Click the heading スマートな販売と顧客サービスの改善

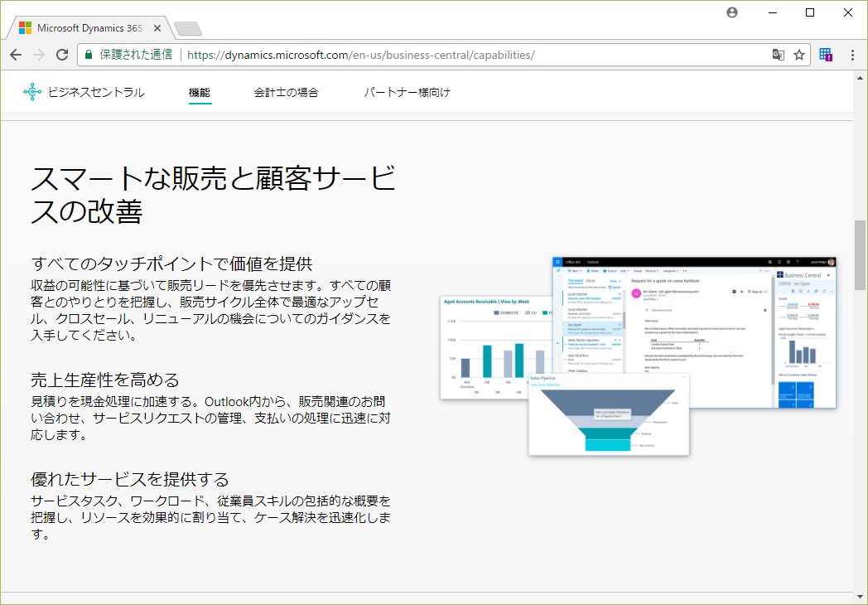[x=213, y=195]
